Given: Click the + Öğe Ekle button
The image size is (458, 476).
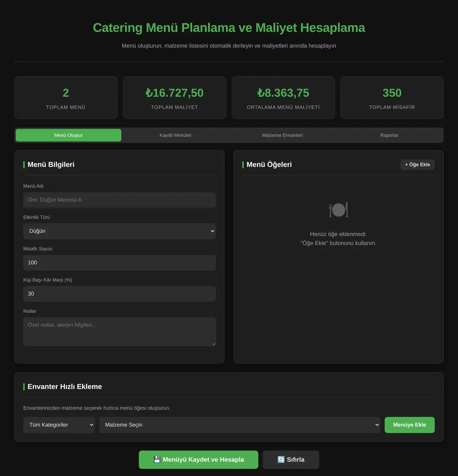Looking at the screenshot, I should pos(418,165).
